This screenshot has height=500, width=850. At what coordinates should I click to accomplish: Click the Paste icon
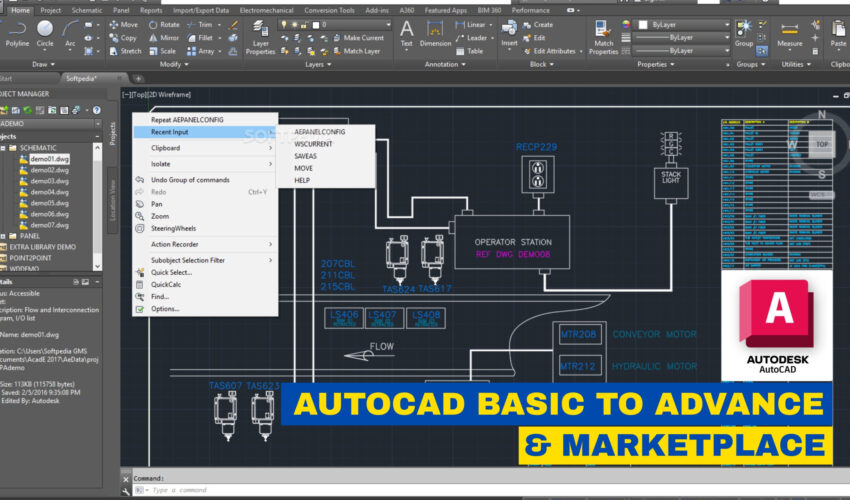838,34
